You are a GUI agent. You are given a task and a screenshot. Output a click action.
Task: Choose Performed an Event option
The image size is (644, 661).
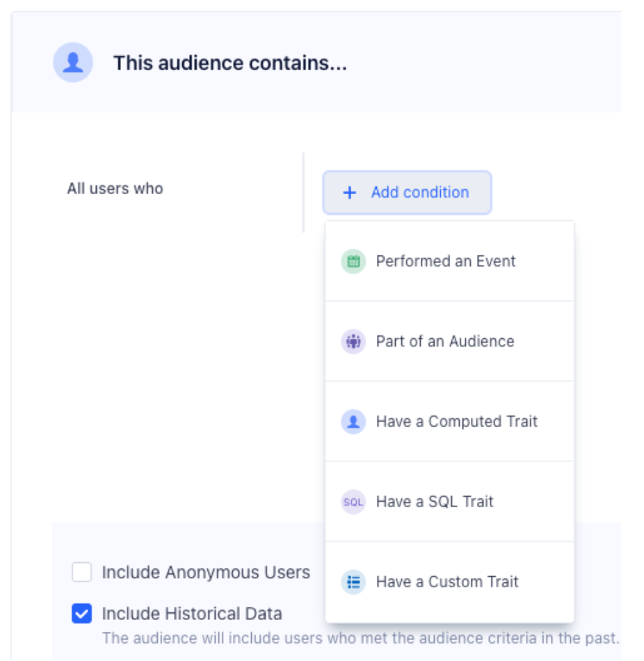[x=450, y=262]
